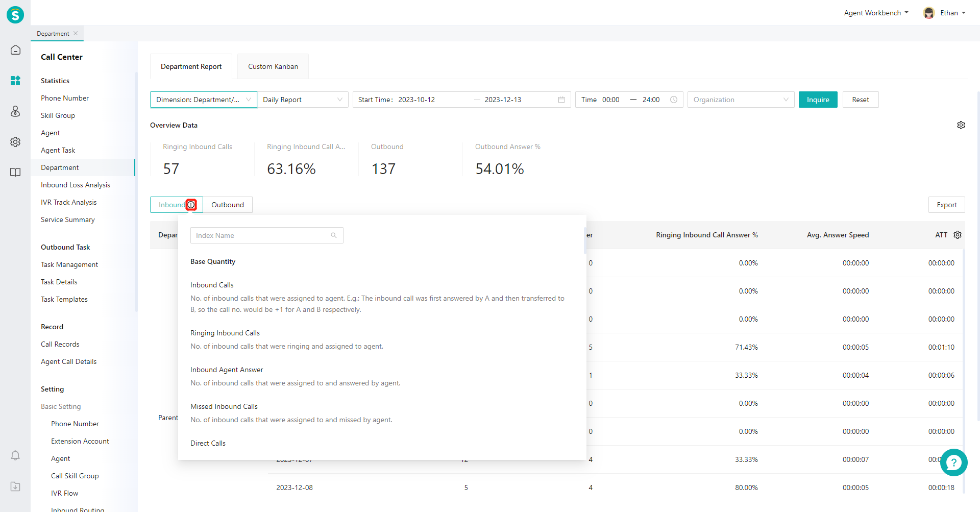Open table column settings gear near ATT
980x512 pixels.
[x=958, y=235]
